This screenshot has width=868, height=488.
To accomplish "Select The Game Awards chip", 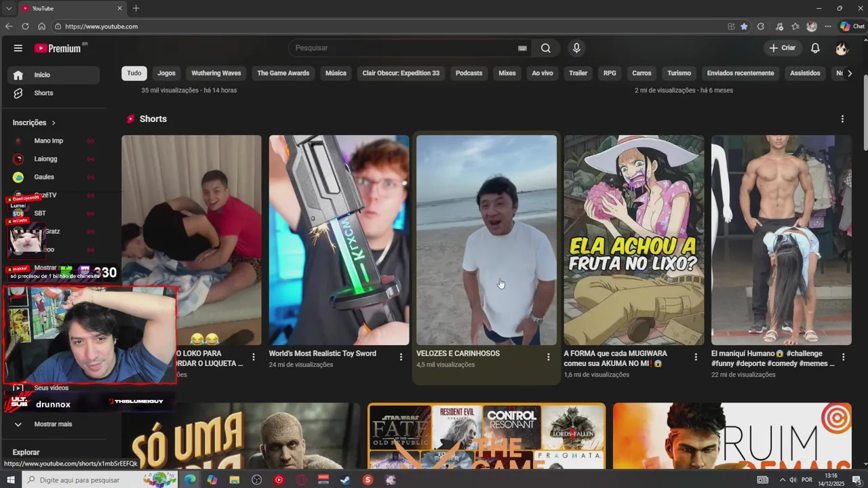I will click(283, 73).
